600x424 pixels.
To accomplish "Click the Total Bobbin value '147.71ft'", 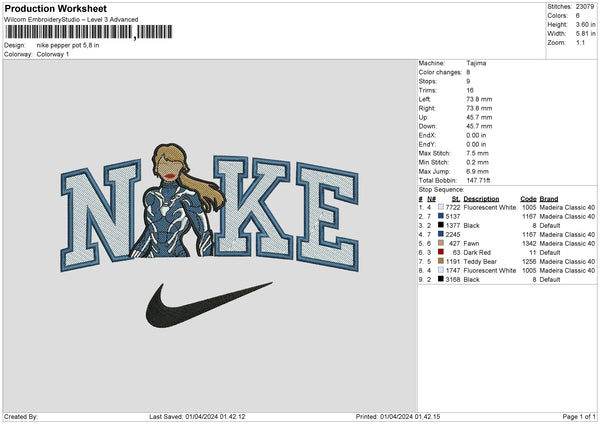I will pos(478,180).
